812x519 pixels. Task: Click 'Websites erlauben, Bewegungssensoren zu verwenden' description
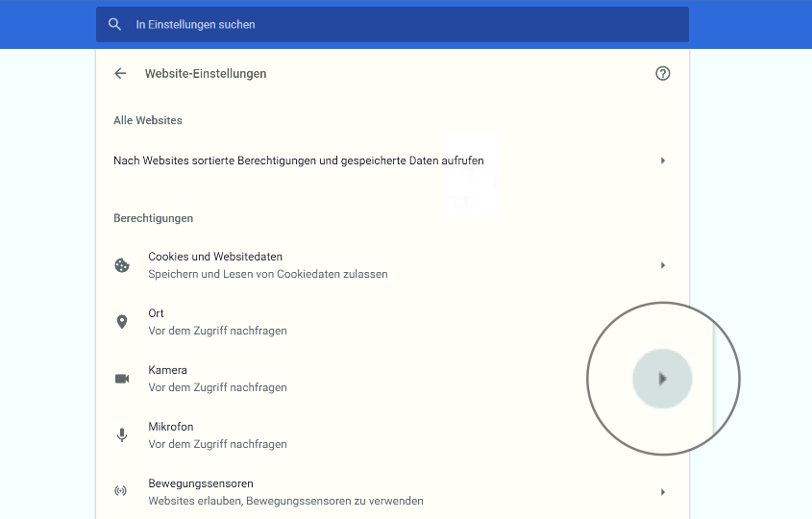coord(285,501)
